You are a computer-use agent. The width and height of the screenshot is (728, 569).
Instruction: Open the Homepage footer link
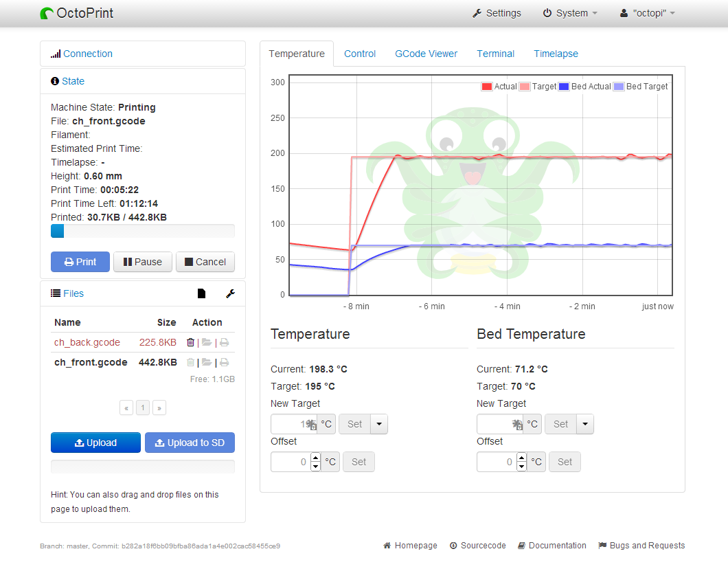(411, 546)
